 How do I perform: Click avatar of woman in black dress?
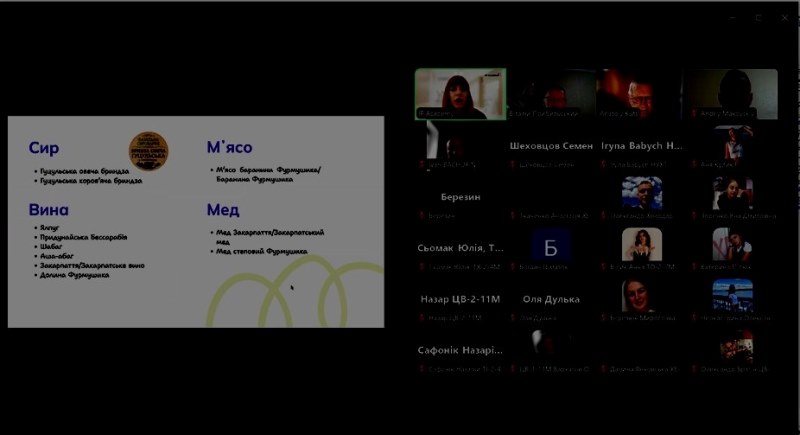pos(642,244)
